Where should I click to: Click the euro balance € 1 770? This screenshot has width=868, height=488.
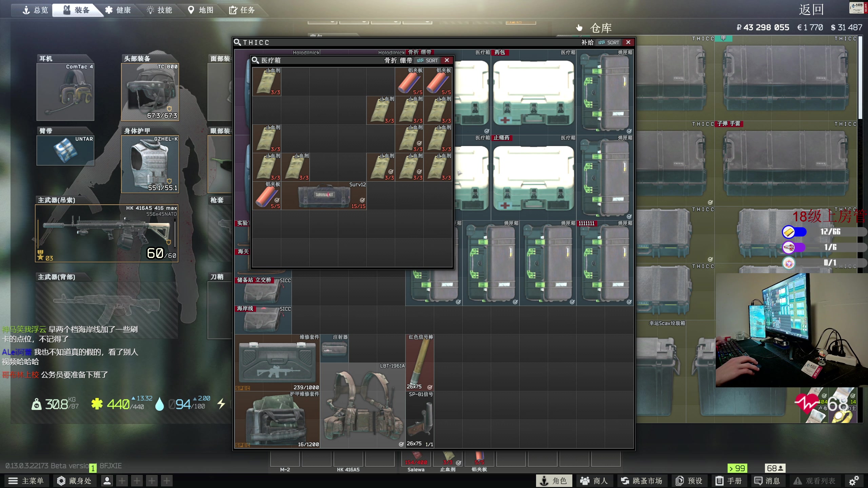[x=810, y=27]
